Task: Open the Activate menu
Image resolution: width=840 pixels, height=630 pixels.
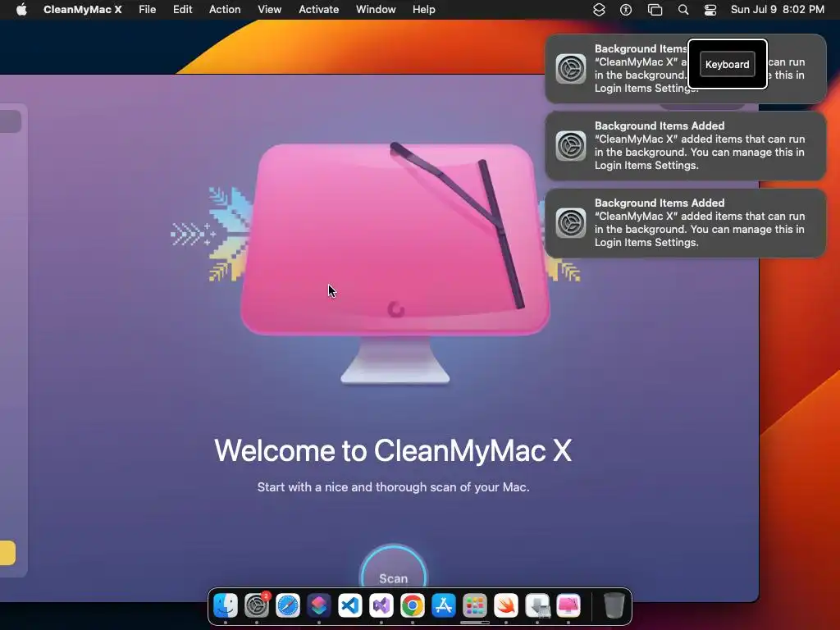Action: [319, 10]
